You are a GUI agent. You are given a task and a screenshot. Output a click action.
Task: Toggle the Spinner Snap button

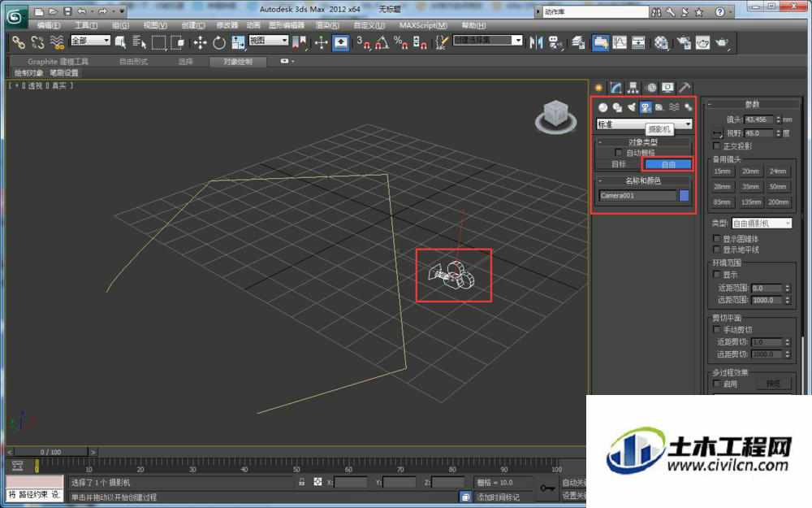coord(420,42)
